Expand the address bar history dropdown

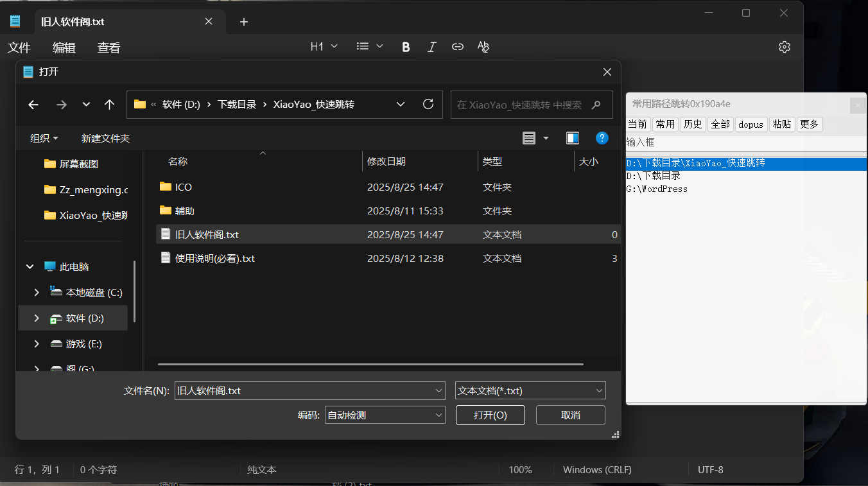click(401, 105)
